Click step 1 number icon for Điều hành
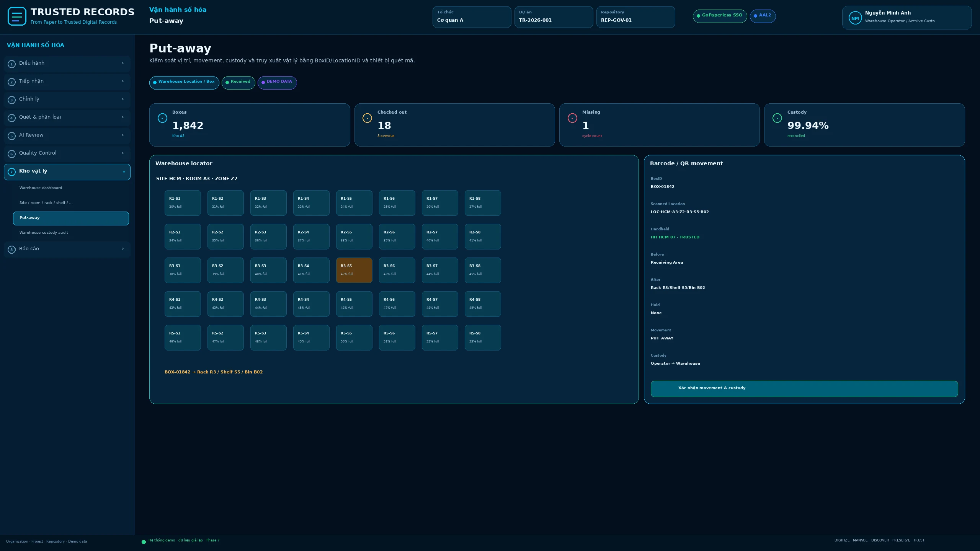The height and width of the screenshot is (551, 980). (x=11, y=64)
